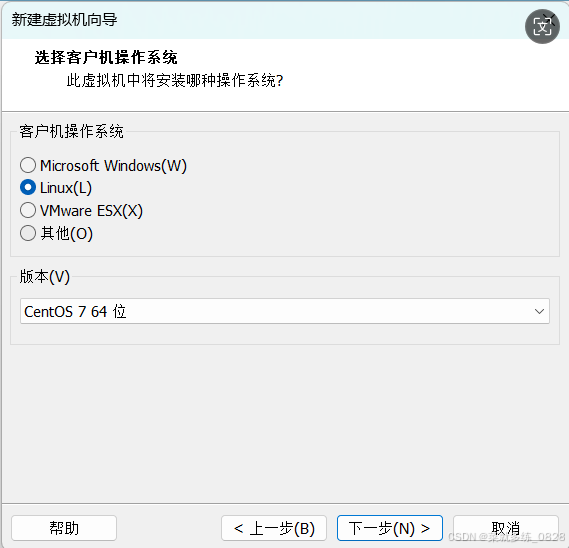Image resolution: width=569 pixels, height=548 pixels.
Task: Open the 版本(V) version combo box
Action: tap(285, 311)
